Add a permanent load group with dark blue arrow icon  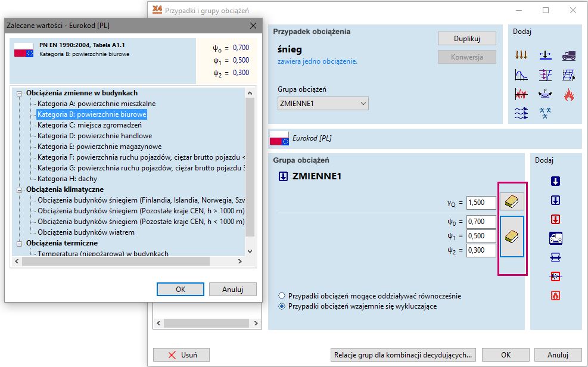[x=555, y=181]
